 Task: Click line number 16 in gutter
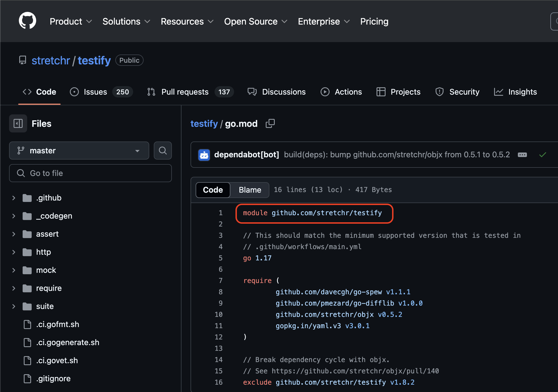pyautogui.click(x=219, y=382)
